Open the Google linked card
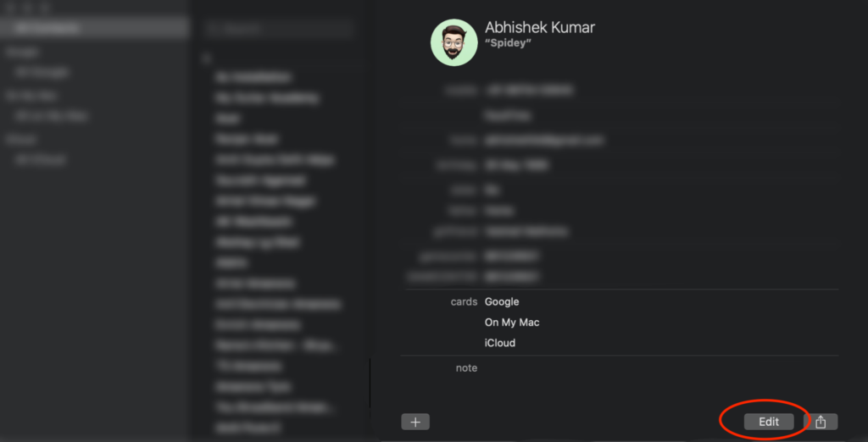 (502, 302)
